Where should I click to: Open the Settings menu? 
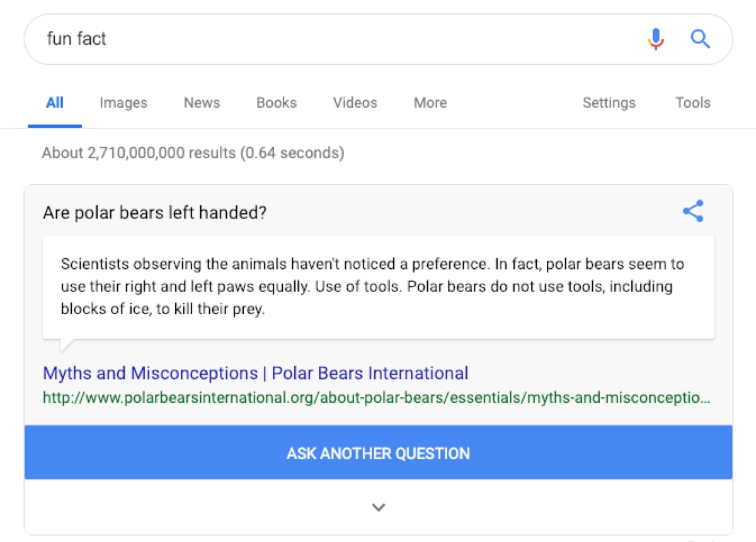pos(609,103)
